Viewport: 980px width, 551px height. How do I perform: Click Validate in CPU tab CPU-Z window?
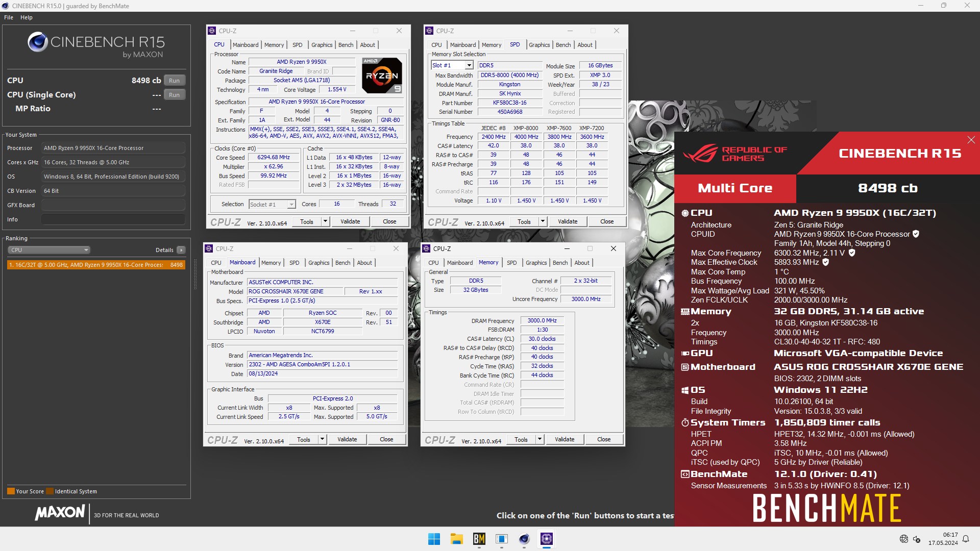(x=350, y=221)
